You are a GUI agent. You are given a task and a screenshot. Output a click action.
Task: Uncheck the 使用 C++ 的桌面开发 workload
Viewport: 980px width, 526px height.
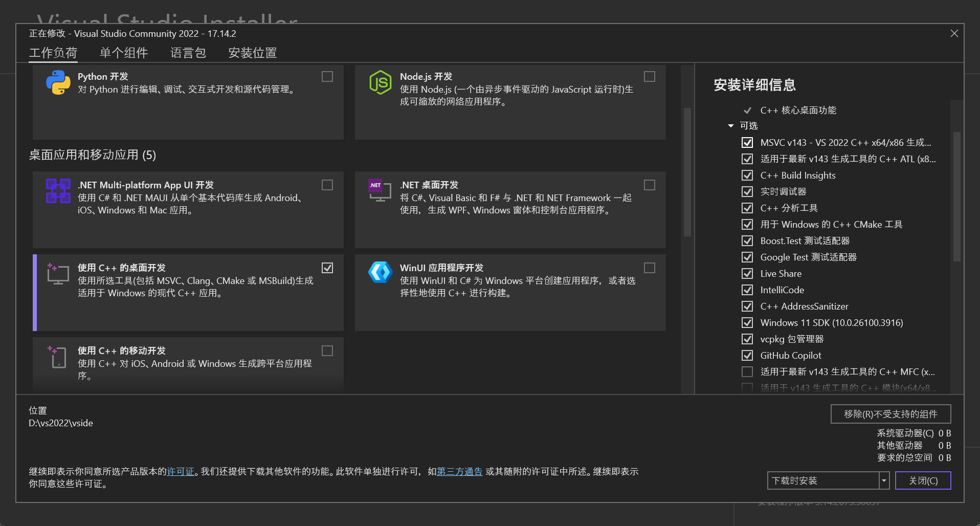coord(327,268)
